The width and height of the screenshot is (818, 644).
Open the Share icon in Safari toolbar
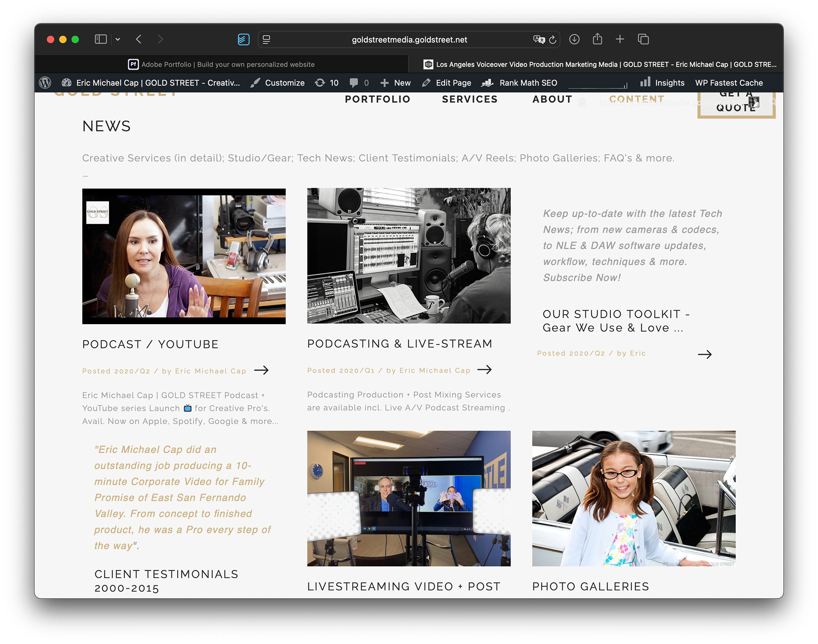tap(597, 39)
